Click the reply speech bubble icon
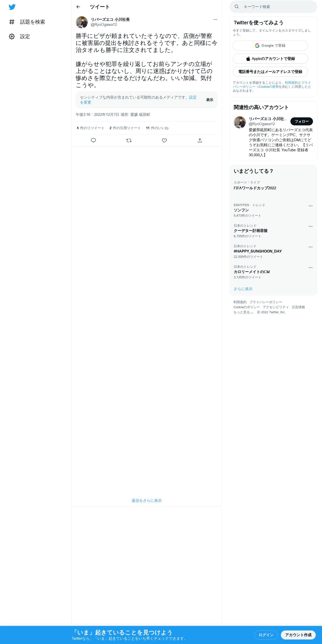Image resolution: width=322 pixels, height=644 pixels. pyautogui.click(x=93, y=140)
